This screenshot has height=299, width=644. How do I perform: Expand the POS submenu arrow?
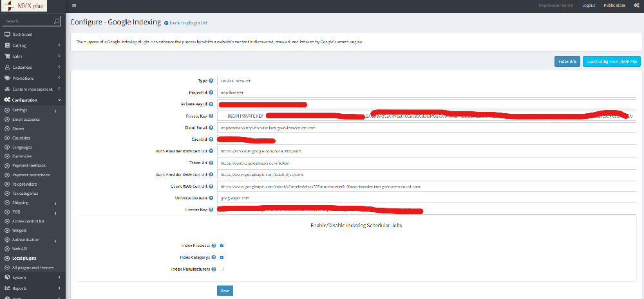tap(55, 213)
